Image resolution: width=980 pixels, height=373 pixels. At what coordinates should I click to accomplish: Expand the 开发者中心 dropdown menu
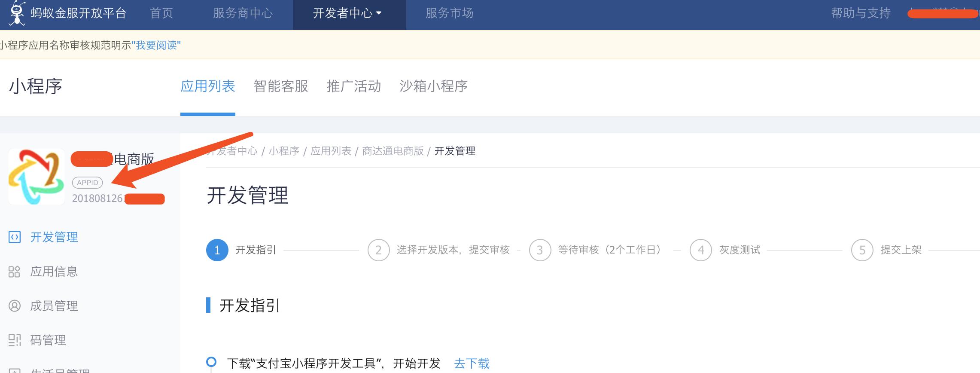(347, 13)
